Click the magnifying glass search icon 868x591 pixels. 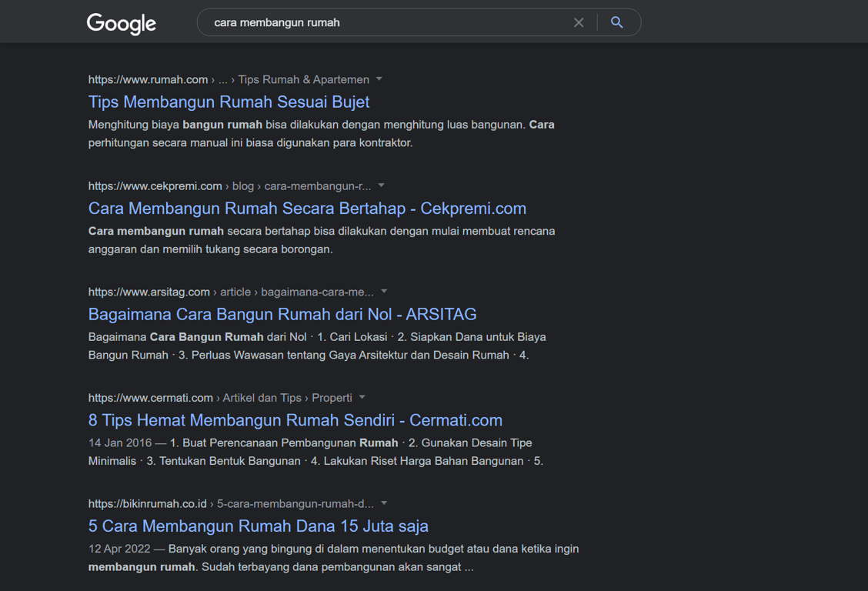(616, 22)
